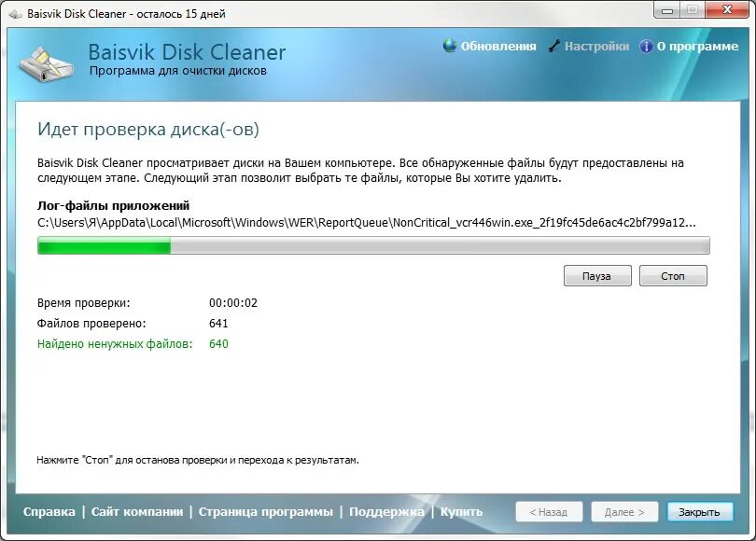Pause the scan with the Пауза button

coord(597,276)
